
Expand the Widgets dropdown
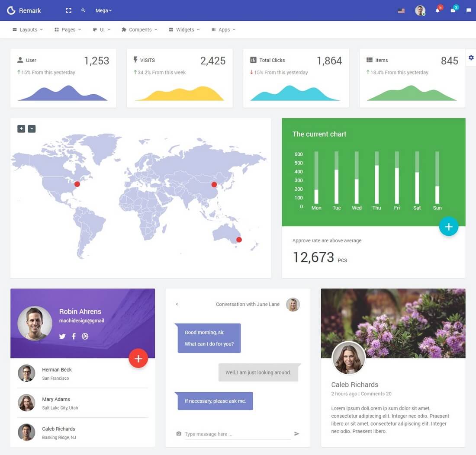(184, 30)
